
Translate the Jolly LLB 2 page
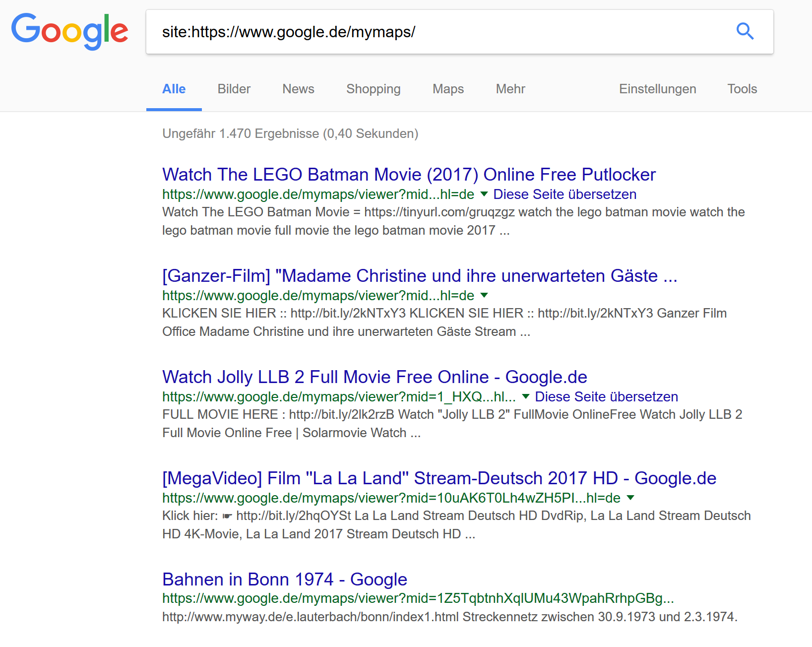coord(606,396)
